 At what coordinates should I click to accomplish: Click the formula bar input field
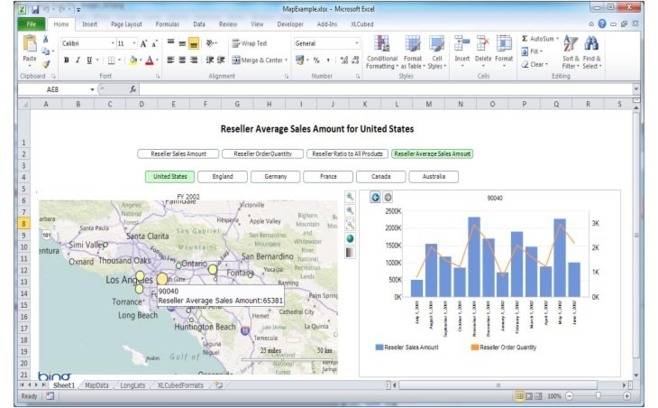pos(386,89)
